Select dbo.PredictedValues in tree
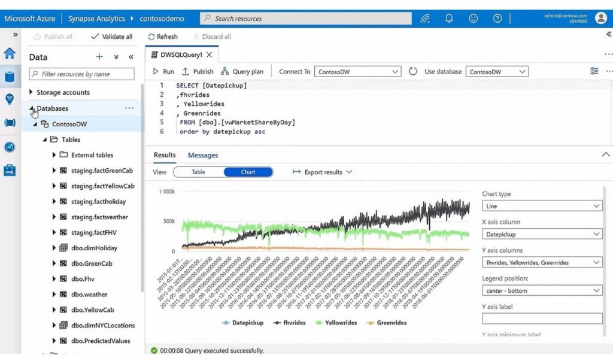 101,341
